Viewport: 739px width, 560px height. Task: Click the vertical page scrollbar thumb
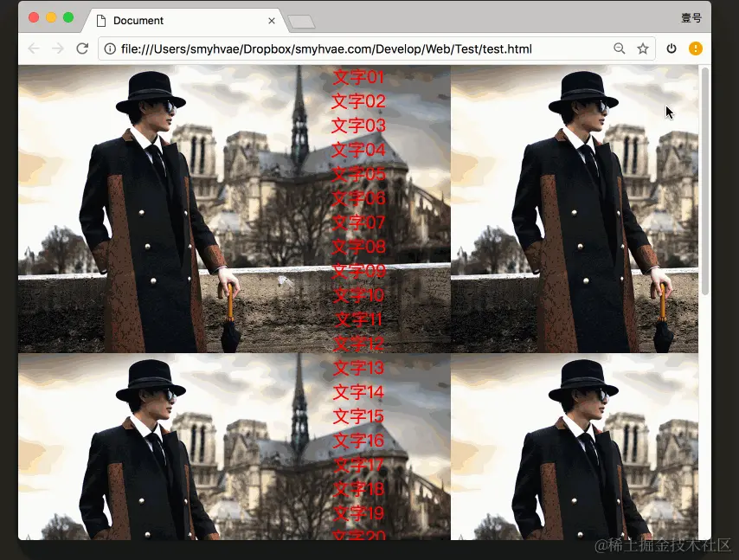click(x=705, y=182)
